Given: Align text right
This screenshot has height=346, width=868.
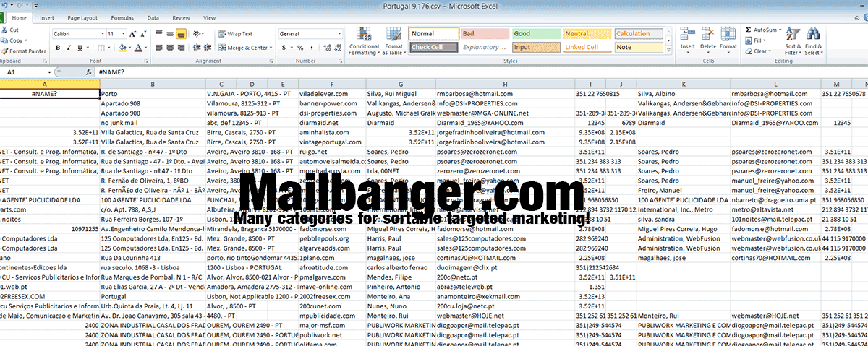Looking at the screenshot, I should tap(182, 48).
